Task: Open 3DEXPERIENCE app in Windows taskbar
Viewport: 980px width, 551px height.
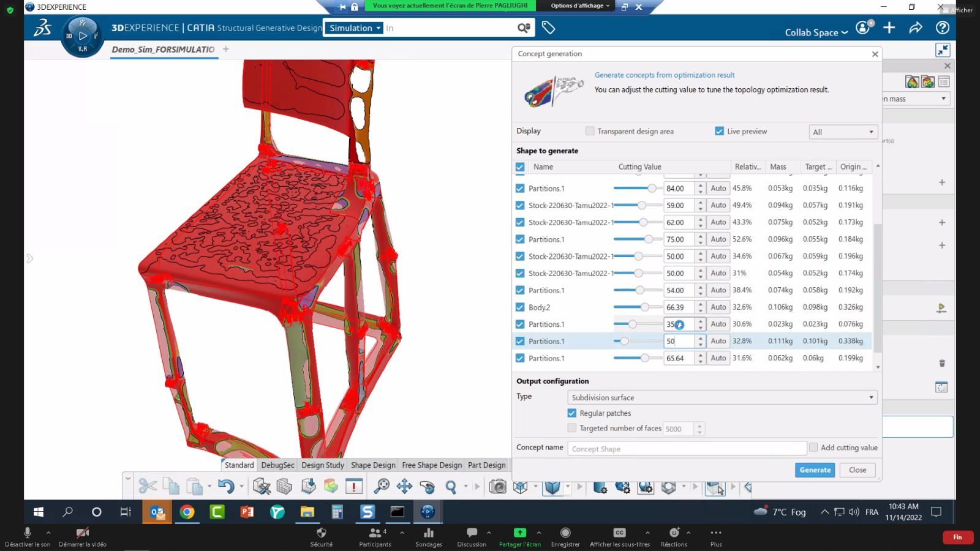Action: pyautogui.click(x=428, y=512)
